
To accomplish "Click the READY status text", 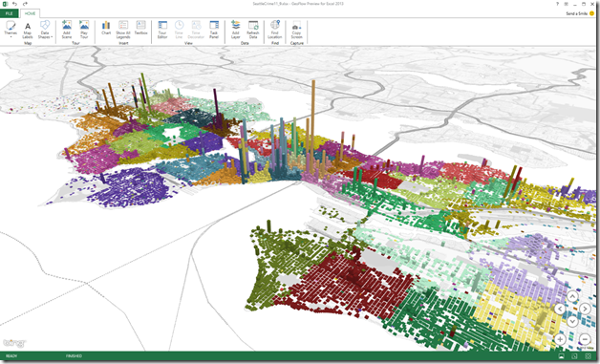I will pos(11,356).
